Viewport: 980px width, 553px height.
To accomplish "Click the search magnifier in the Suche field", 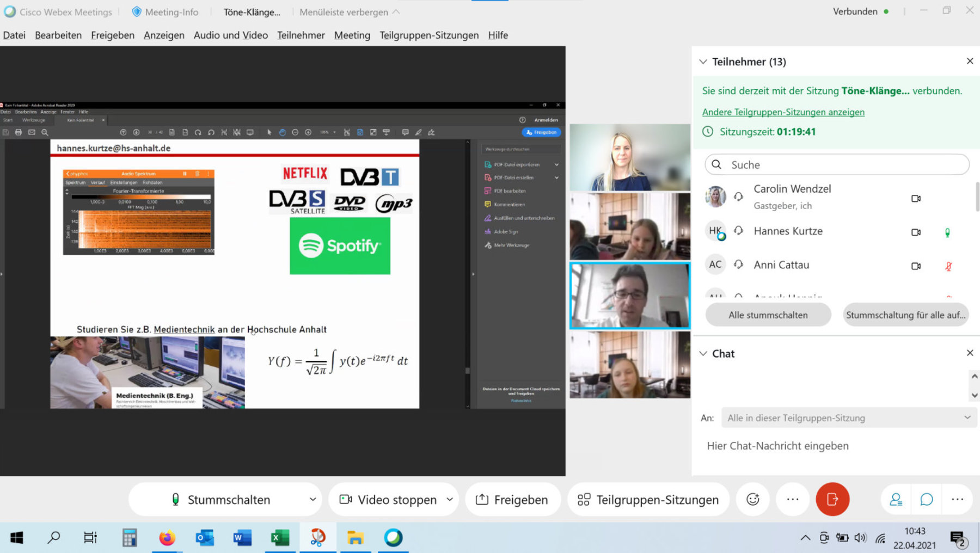I will tap(716, 164).
